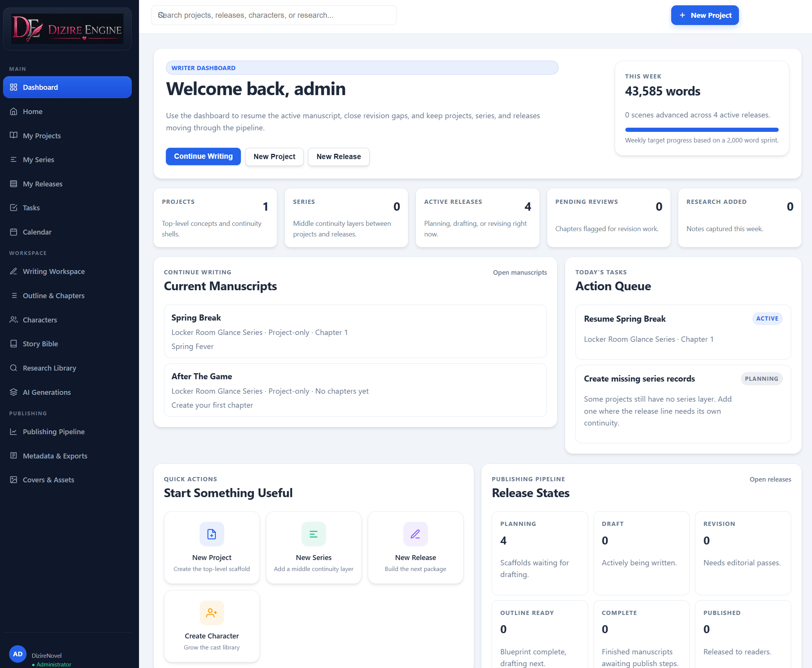Click the Draft release state card
The image size is (812, 668).
[641, 553]
